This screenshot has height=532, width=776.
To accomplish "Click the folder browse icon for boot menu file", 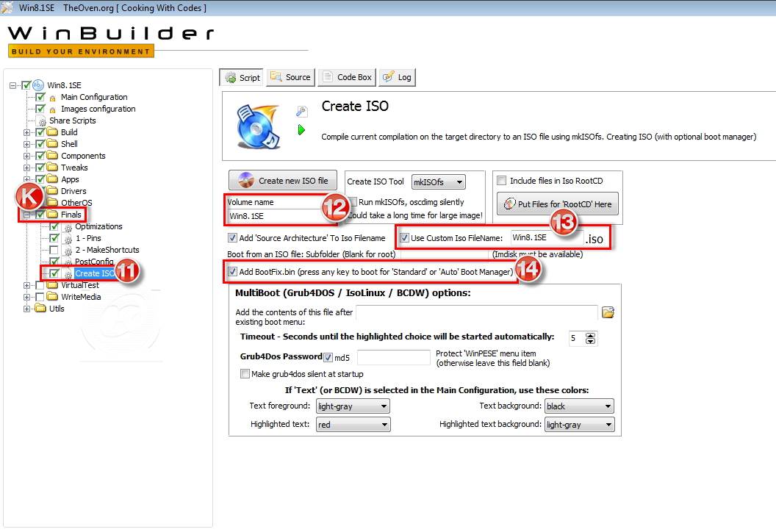I will tap(608, 312).
